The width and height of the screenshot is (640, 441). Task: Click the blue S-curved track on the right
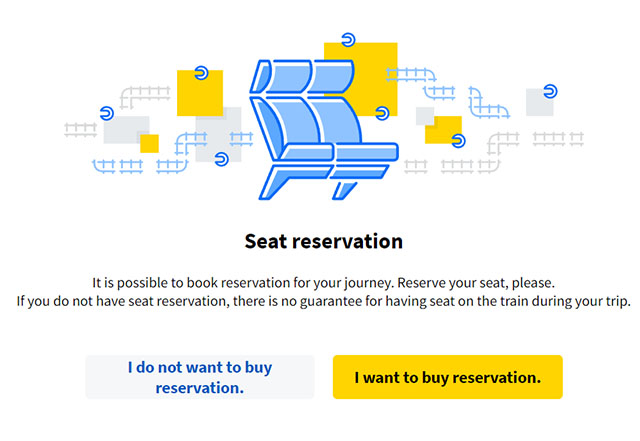[488, 103]
